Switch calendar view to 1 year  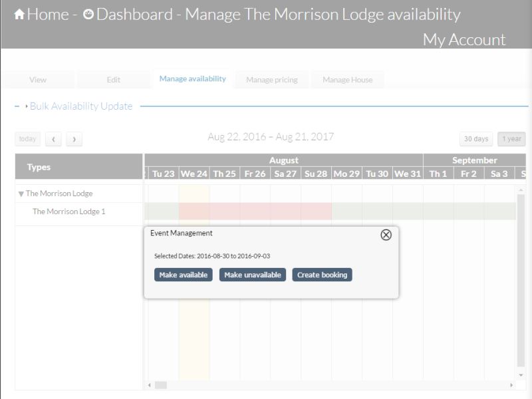[511, 139]
